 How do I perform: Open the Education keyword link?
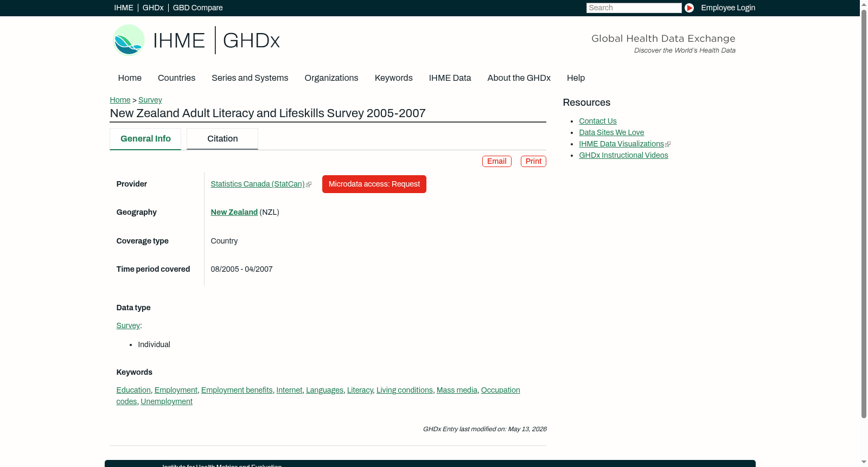click(133, 390)
